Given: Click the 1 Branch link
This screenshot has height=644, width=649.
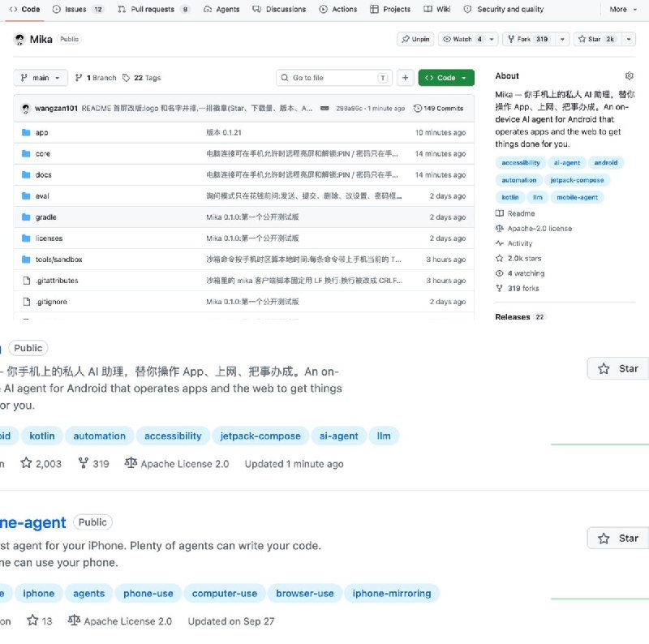Looking at the screenshot, I should [x=96, y=78].
